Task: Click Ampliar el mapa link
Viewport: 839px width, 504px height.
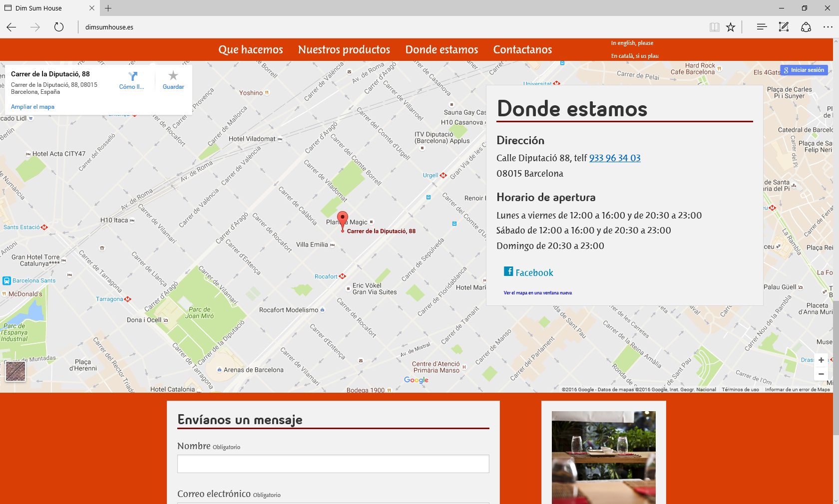Action: 32,107
